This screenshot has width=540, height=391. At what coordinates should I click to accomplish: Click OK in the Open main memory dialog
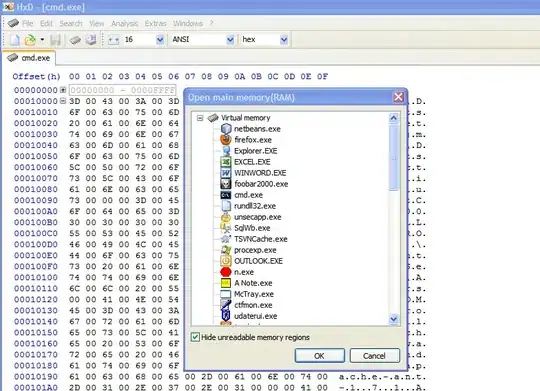(320, 356)
